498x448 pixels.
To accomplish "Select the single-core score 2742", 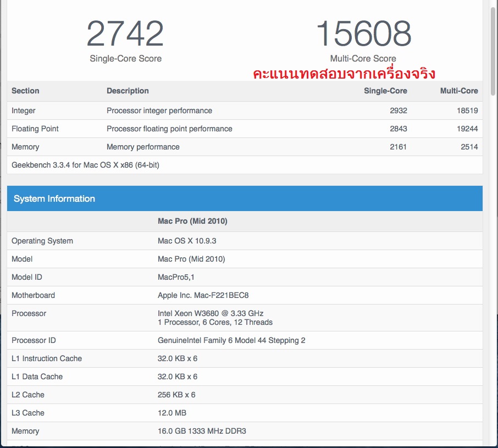I will click(125, 34).
